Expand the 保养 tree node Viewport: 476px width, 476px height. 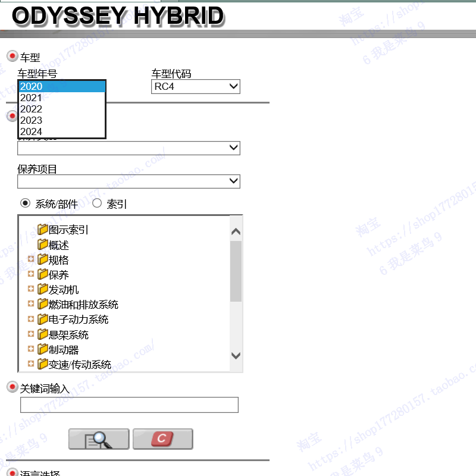click(x=31, y=274)
